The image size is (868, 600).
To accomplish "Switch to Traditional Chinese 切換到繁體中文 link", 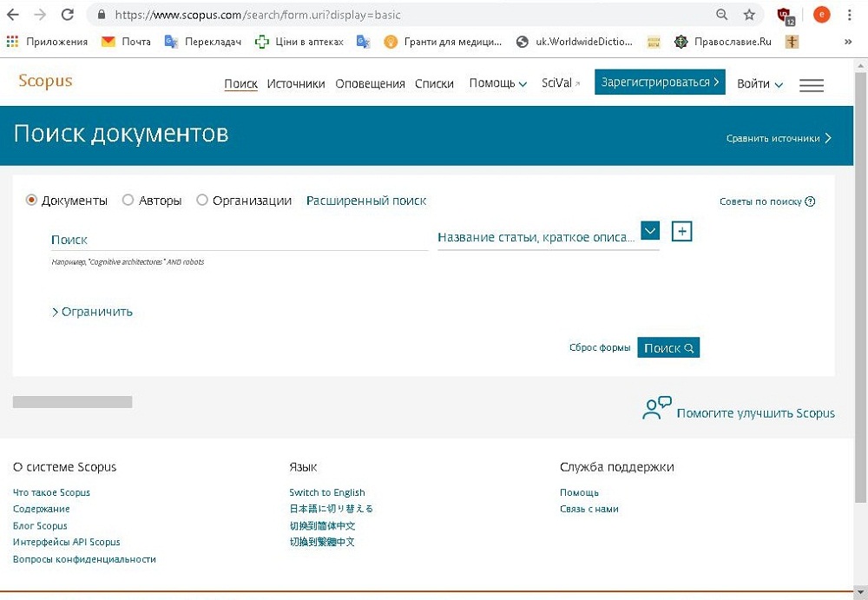I will coord(322,542).
